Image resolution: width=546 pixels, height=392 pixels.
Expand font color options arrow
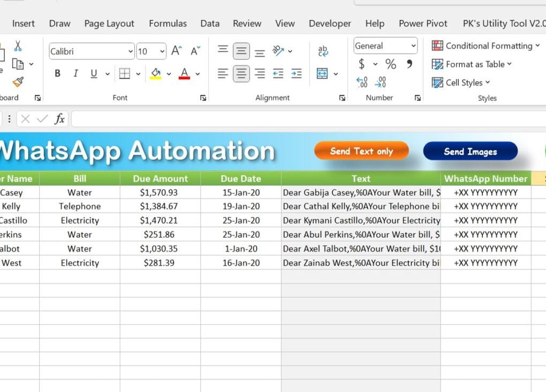coord(198,74)
